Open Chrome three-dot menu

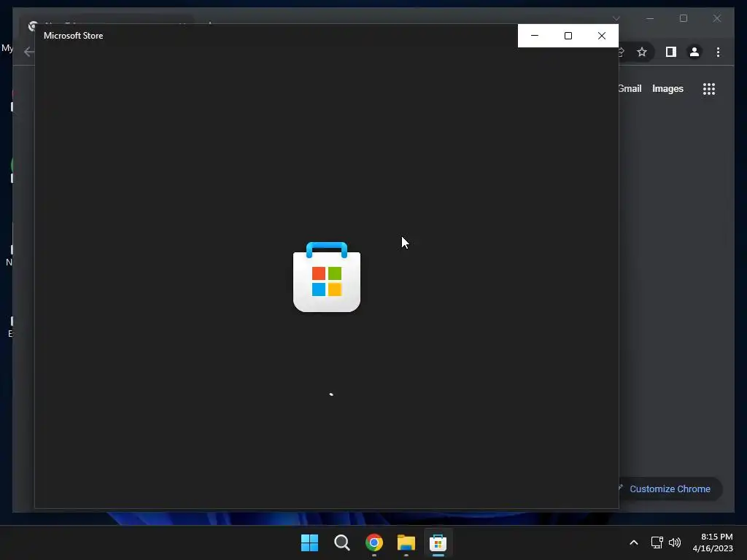click(718, 52)
